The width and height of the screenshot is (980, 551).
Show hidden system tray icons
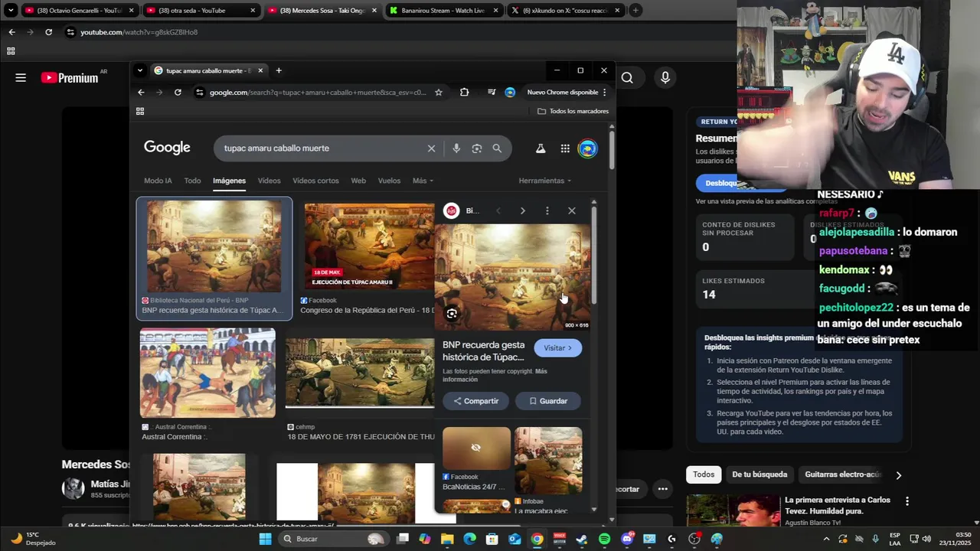825,539
